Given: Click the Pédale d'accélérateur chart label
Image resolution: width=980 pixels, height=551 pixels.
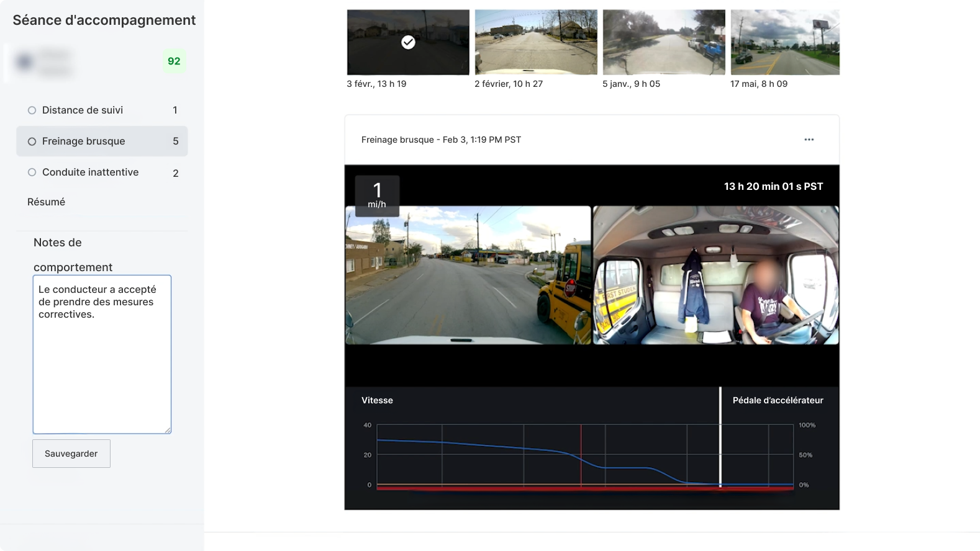Looking at the screenshot, I should (x=778, y=400).
